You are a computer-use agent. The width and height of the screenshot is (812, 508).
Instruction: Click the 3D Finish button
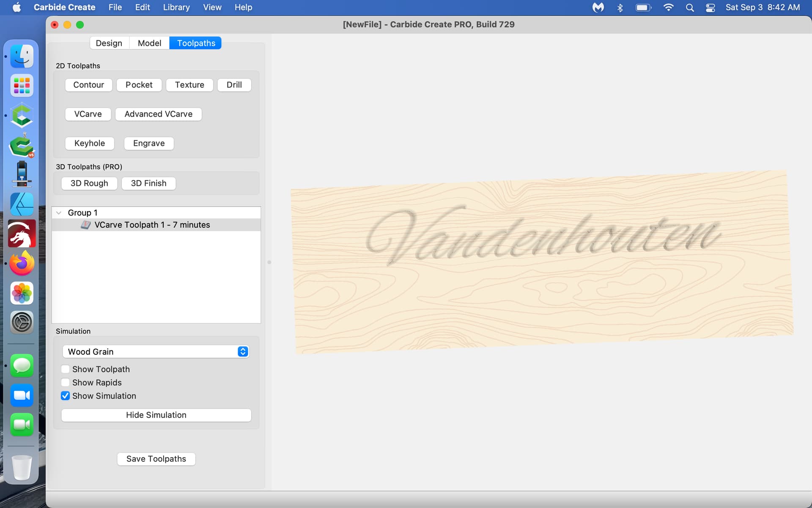tap(148, 183)
